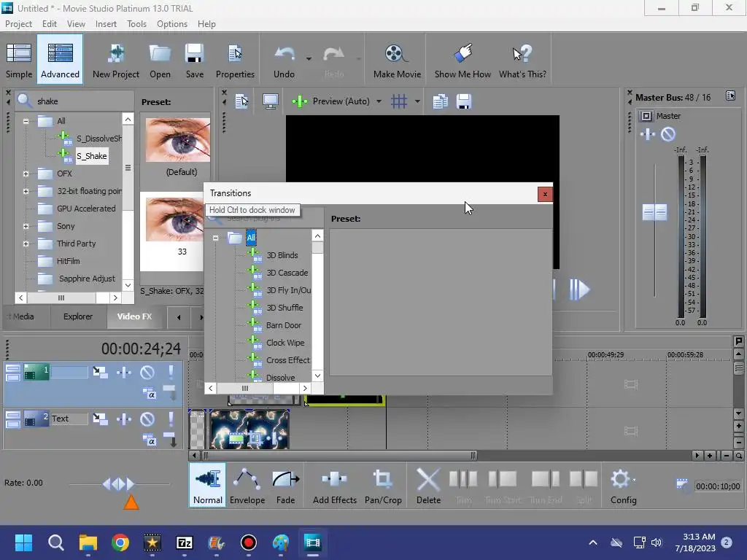Select the (Default) preset thumbnail

[178, 140]
